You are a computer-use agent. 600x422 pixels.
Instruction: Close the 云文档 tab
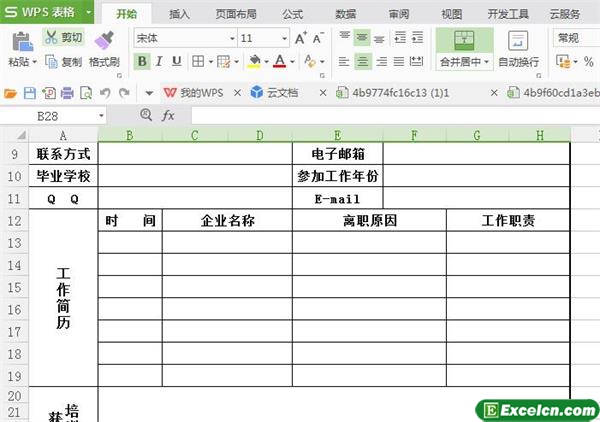pyautogui.click(x=323, y=93)
